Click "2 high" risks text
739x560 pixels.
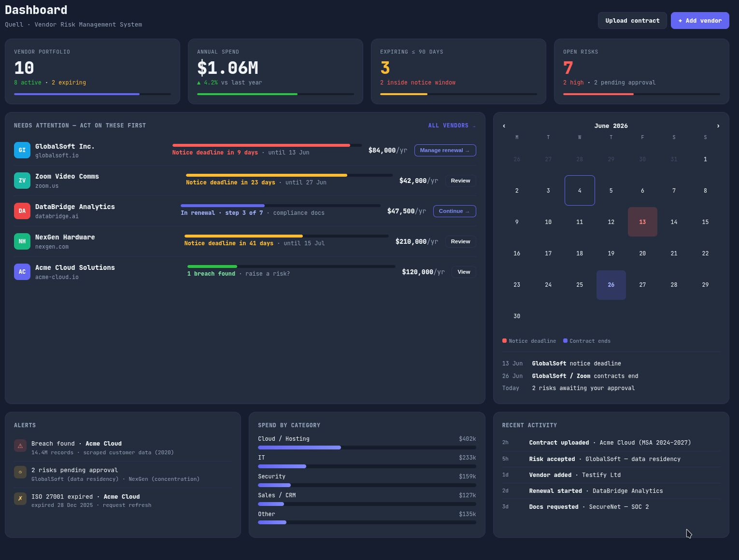[573, 83]
